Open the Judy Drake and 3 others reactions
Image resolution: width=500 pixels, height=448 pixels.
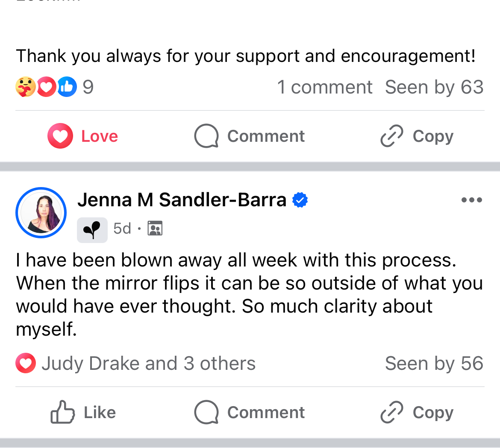click(x=148, y=363)
